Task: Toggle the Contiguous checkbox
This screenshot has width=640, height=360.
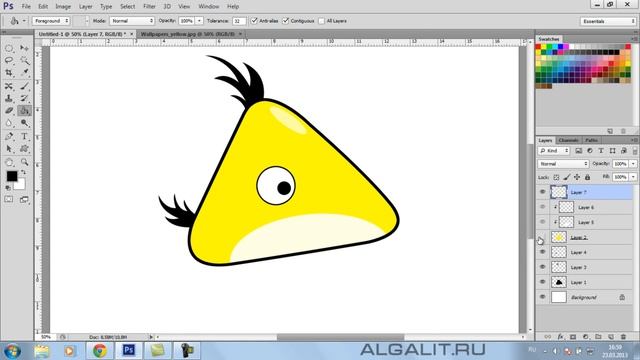Action: (285, 21)
